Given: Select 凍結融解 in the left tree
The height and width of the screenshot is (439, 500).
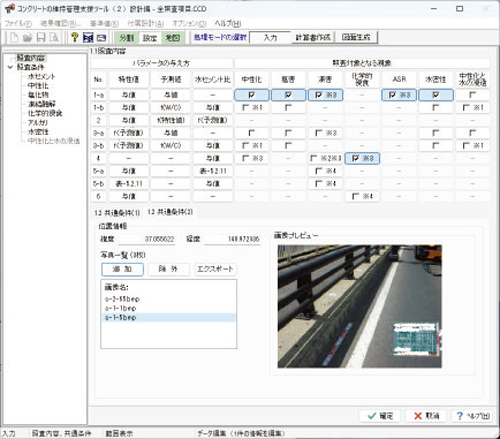Looking at the screenshot, I should click(x=42, y=104).
